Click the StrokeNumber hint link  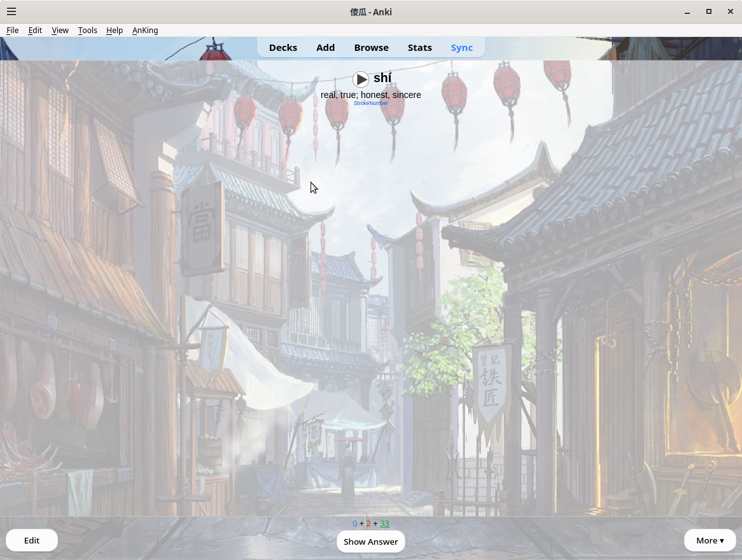click(x=371, y=103)
